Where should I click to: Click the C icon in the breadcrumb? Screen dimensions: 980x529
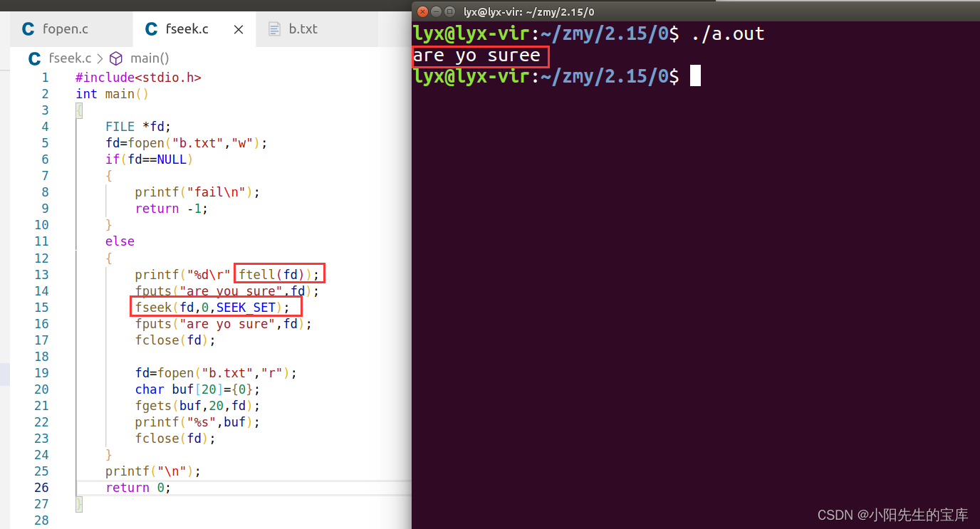click(34, 58)
